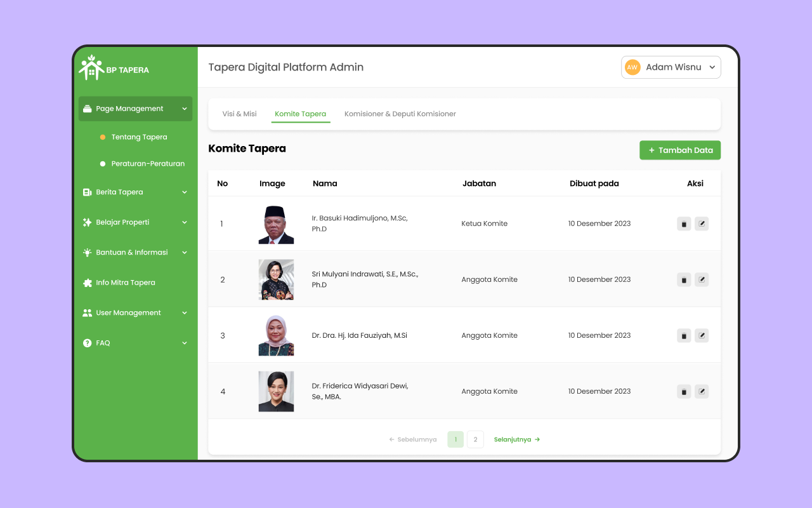Select page 1 in pagination
Screen dimensions: 812x508
point(455,439)
